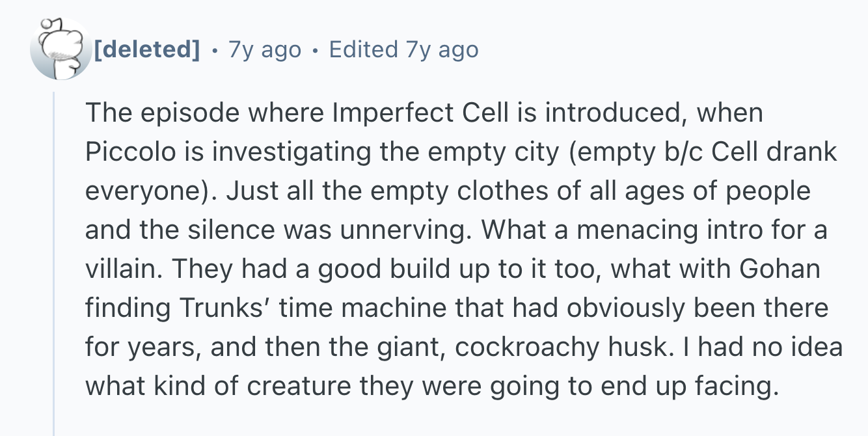Click the deleted user's Snoo avatar
868x436 pixels.
(x=60, y=49)
